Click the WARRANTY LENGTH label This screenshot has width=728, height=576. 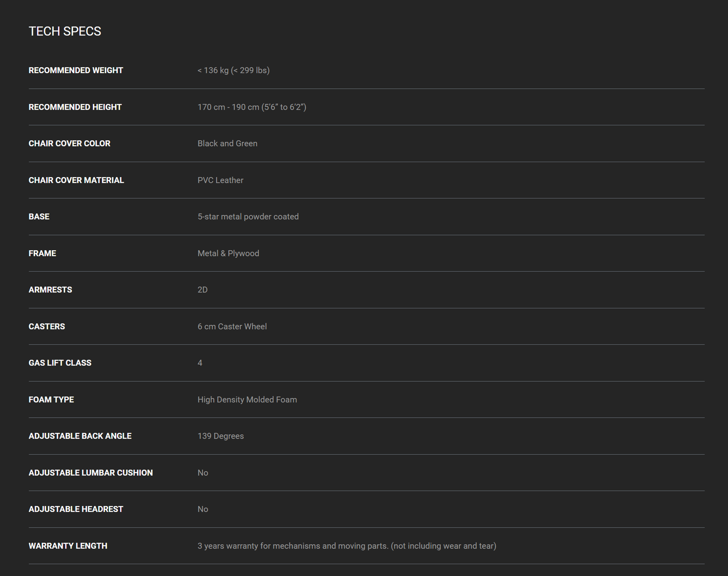coord(68,546)
